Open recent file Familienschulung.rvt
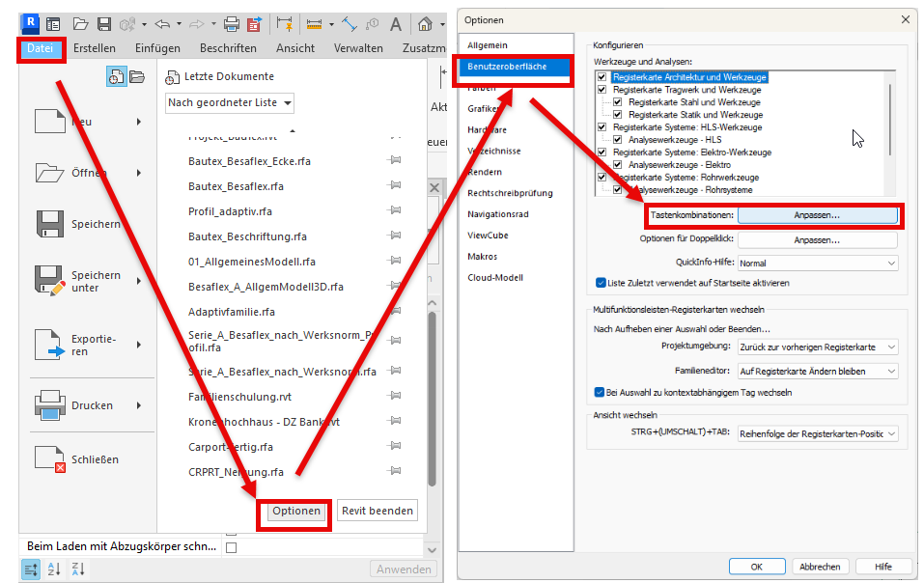 pos(238,397)
